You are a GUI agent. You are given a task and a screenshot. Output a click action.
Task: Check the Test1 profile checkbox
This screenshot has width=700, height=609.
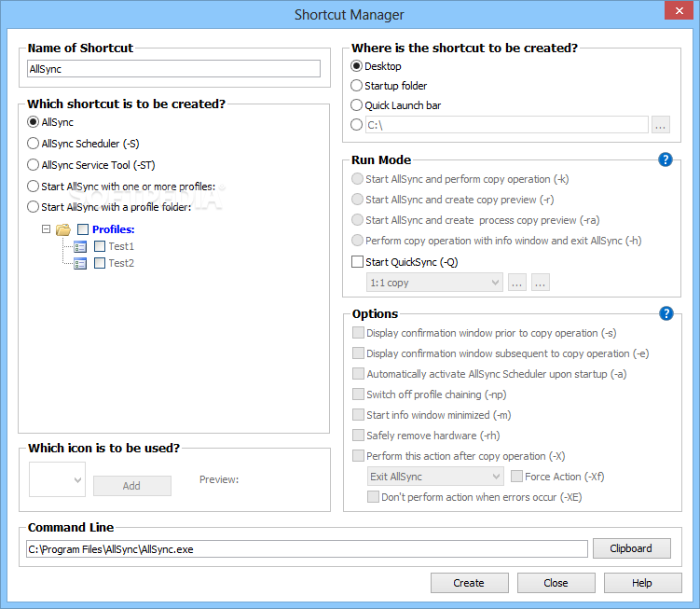(x=100, y=246)
